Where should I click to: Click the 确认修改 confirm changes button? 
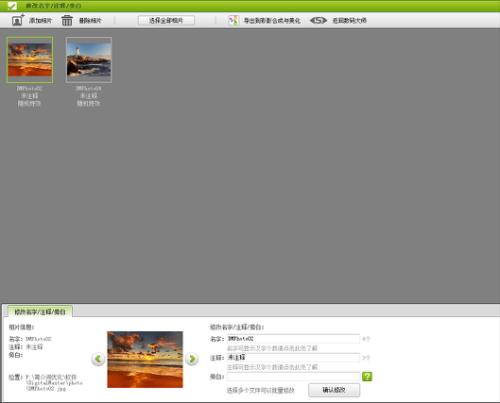pyautogui.click(x=334, y=390)
